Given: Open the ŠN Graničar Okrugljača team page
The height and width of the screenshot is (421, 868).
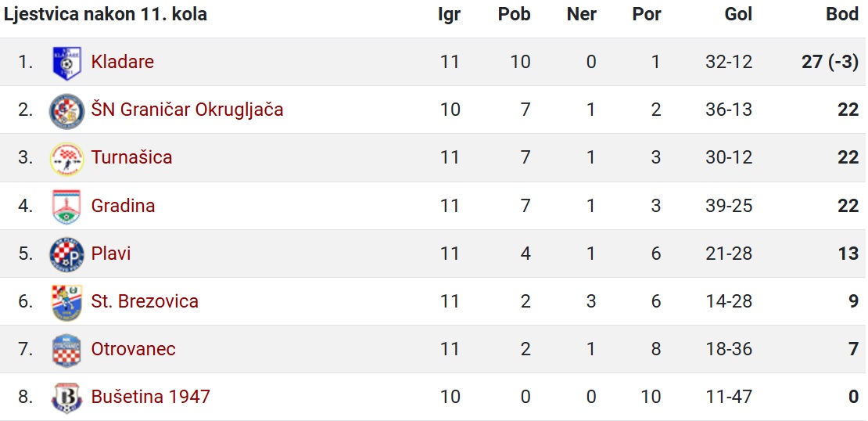Looking at the screenshot, I should pos(187,110).
